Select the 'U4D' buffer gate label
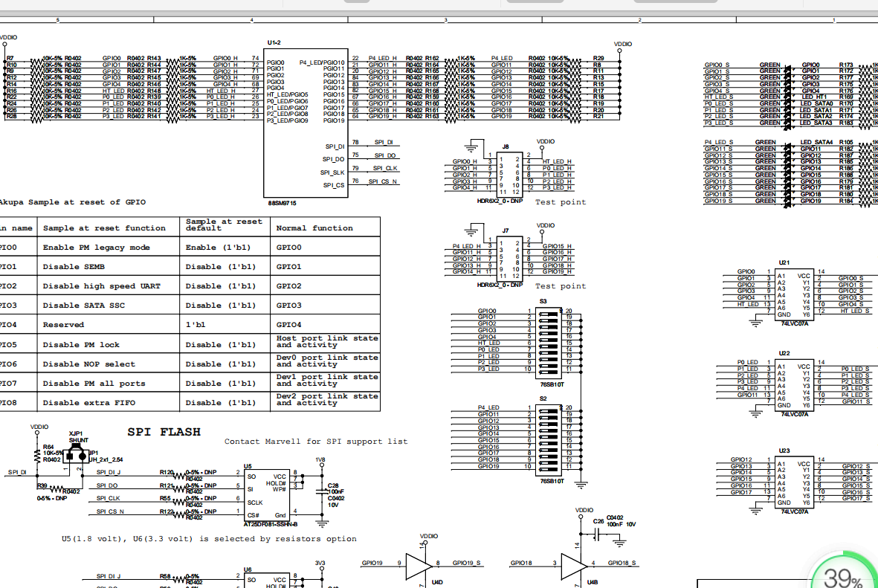 [x=437, y=582]
